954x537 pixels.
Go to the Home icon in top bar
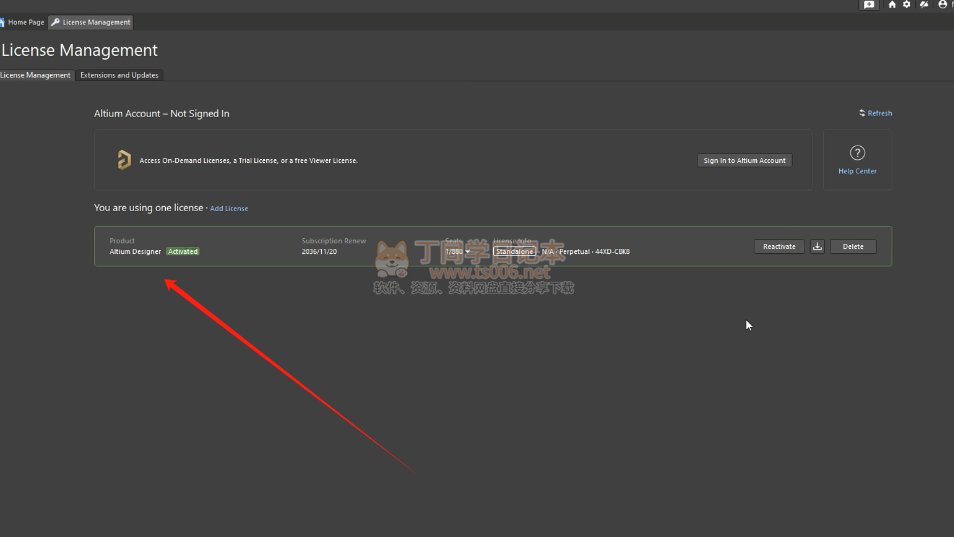[x=892, y=4]
